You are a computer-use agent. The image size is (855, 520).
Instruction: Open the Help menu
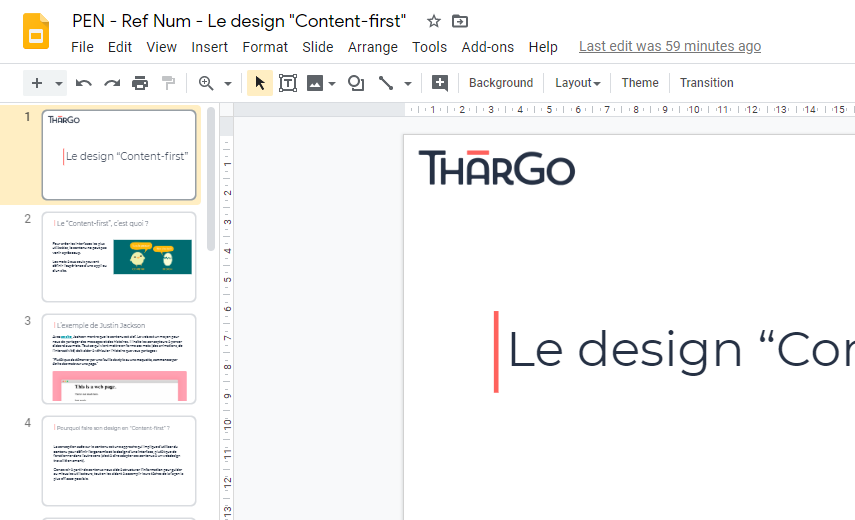543,47
